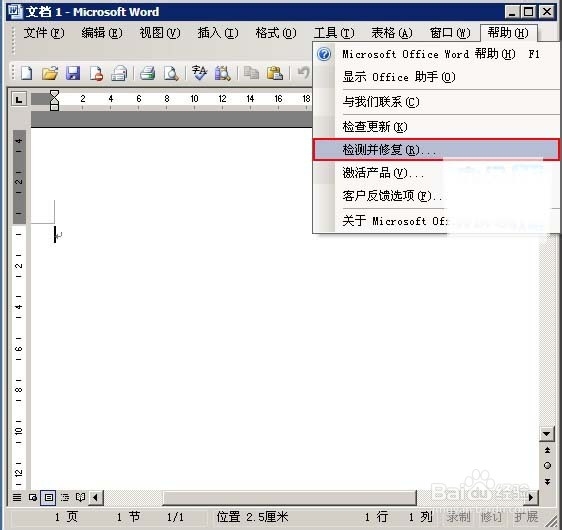Open the 视图(V) menu

click(160, 33)
